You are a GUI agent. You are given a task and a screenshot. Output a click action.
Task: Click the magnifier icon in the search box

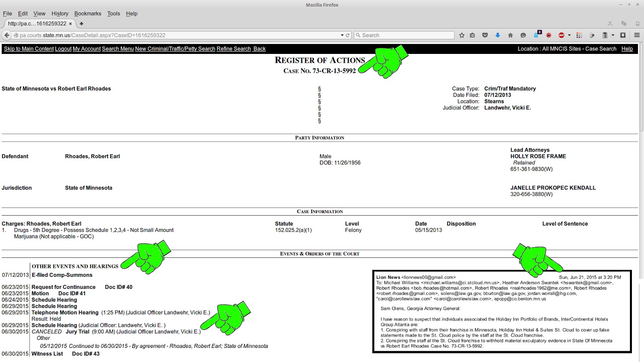[x=357, y=35]
